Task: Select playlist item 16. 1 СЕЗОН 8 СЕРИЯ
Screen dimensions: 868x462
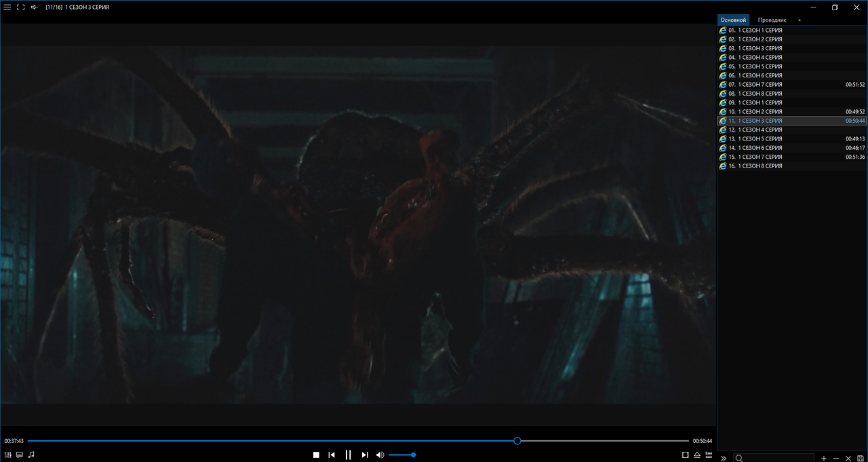Action: coord(792,166)
